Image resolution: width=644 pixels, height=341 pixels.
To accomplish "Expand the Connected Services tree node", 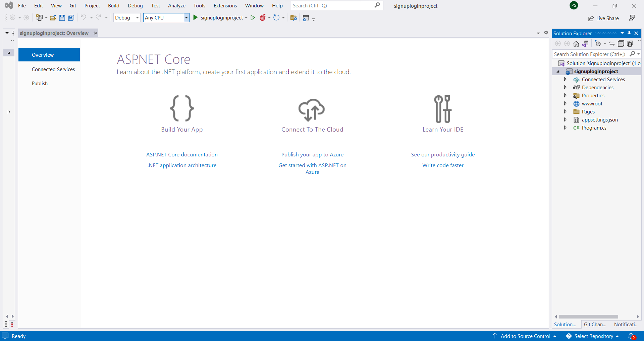I will tap(565, 80).
